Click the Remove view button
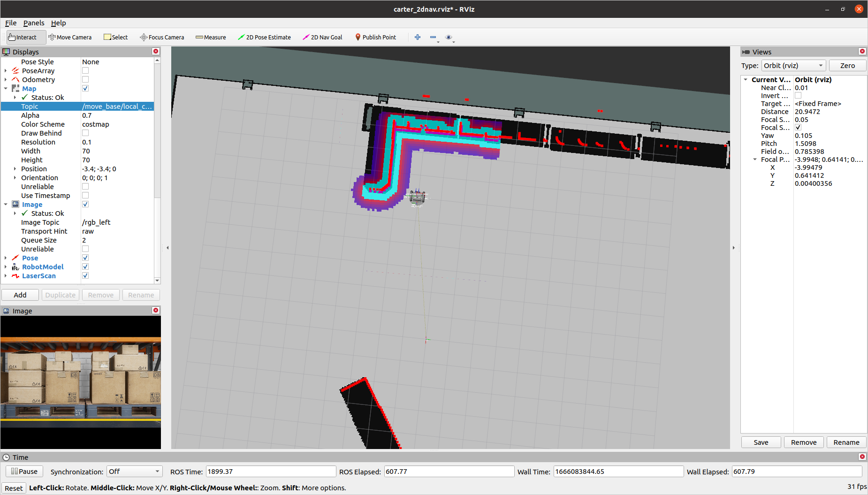This screenshot has height=495, width=868. (x=804, y=442)
